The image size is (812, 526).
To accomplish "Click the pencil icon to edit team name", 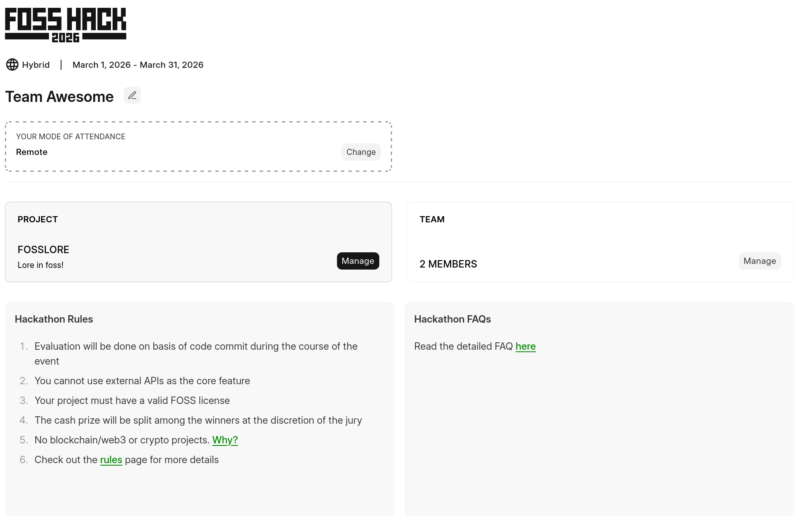I will (x=132, y=96).
